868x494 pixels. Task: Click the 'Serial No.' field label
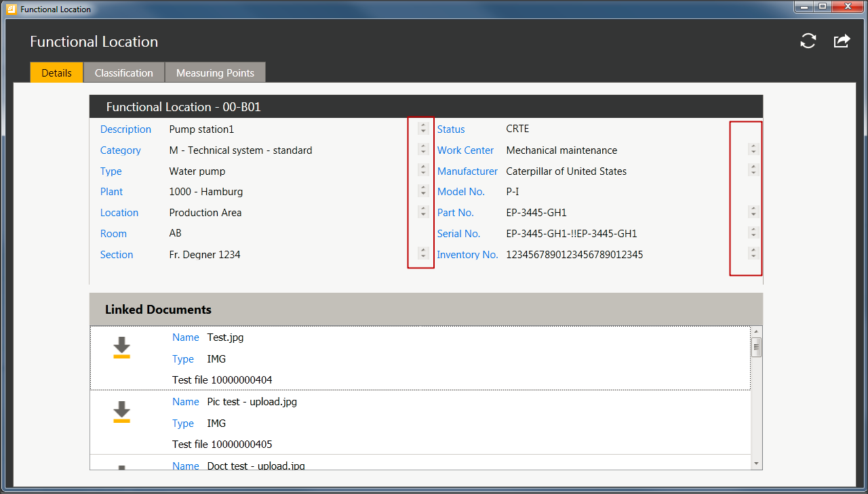(458, 234)
